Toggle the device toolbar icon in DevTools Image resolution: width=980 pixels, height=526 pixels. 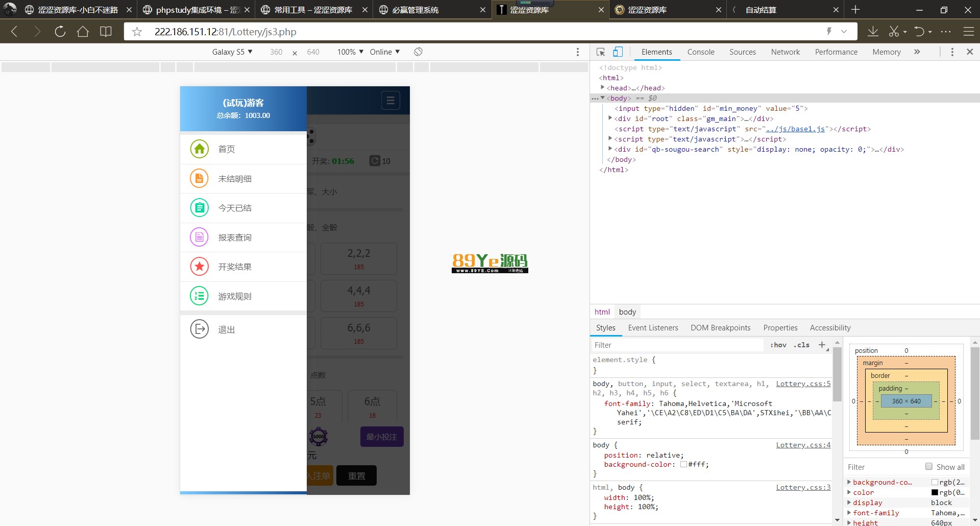tap(618, 52)
